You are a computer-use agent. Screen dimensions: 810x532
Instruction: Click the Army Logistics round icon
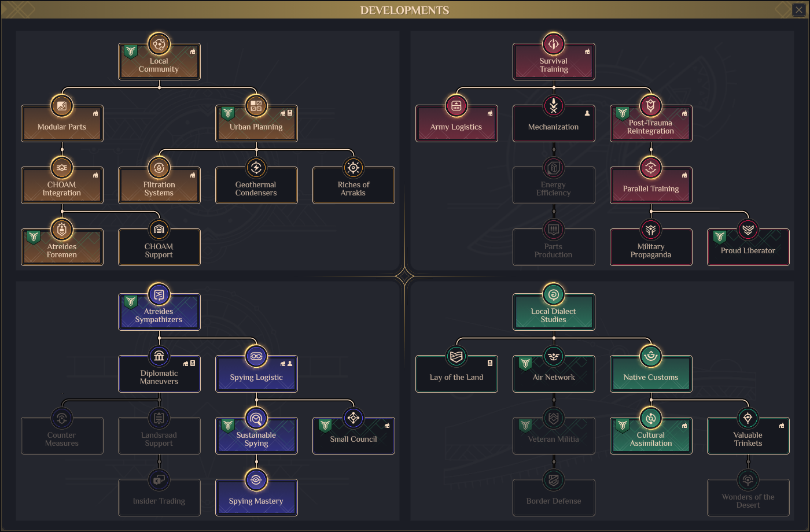(x=456, y=106)
